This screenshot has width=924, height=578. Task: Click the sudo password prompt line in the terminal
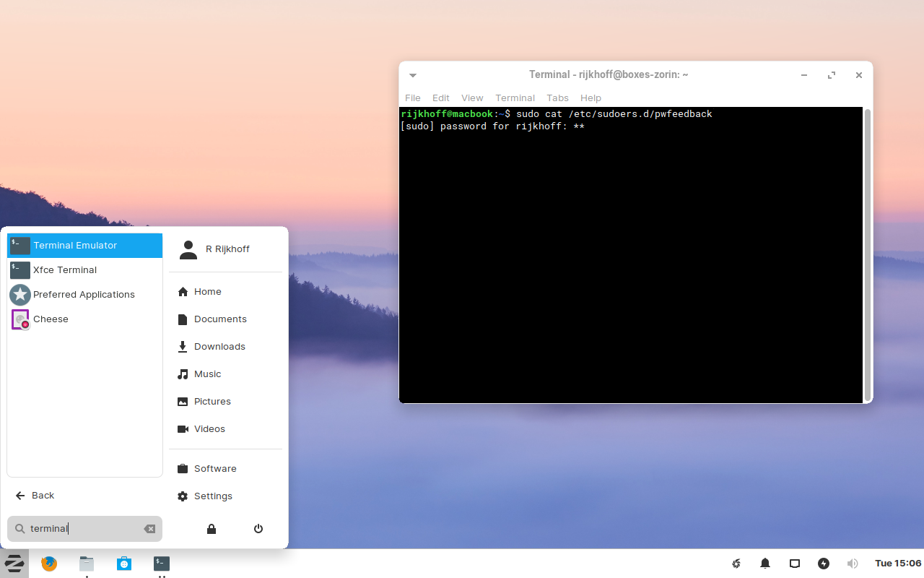(x=492, y=126)
